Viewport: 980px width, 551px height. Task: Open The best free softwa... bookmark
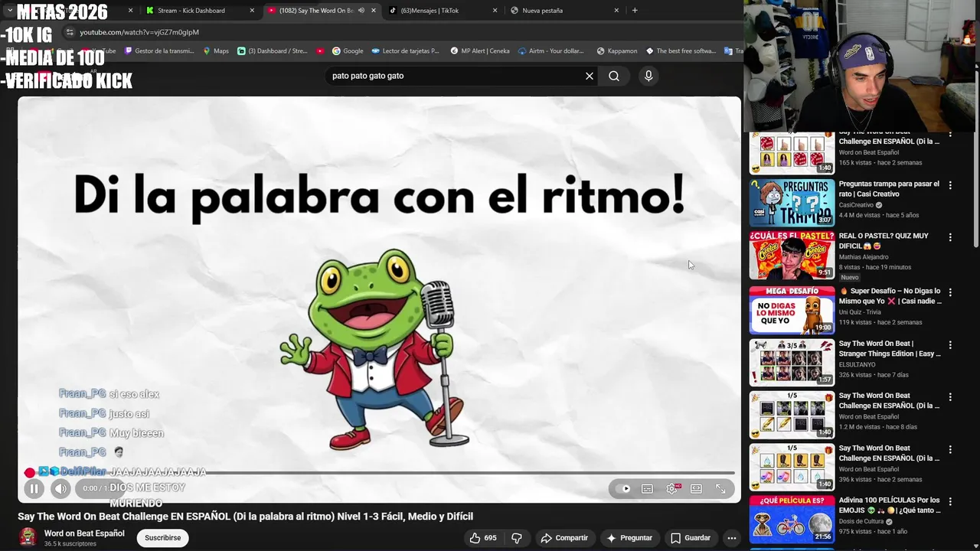681,51
